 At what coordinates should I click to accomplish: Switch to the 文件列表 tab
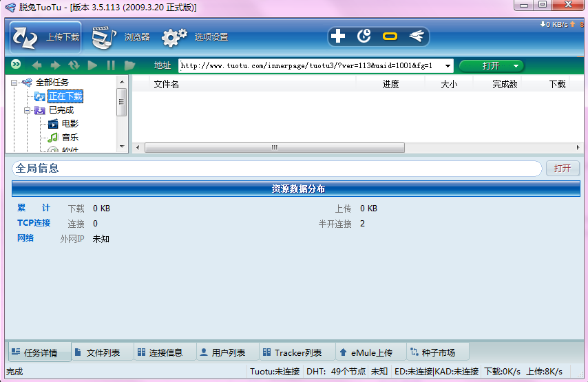pos(98,352)
